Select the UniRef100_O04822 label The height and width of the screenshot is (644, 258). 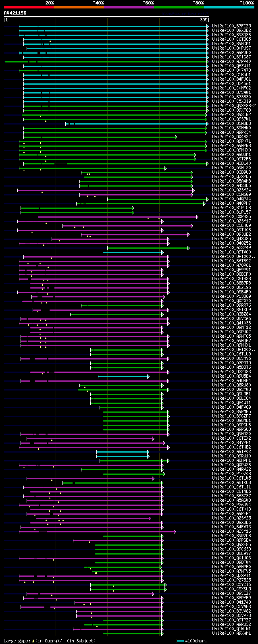point(231,137)
